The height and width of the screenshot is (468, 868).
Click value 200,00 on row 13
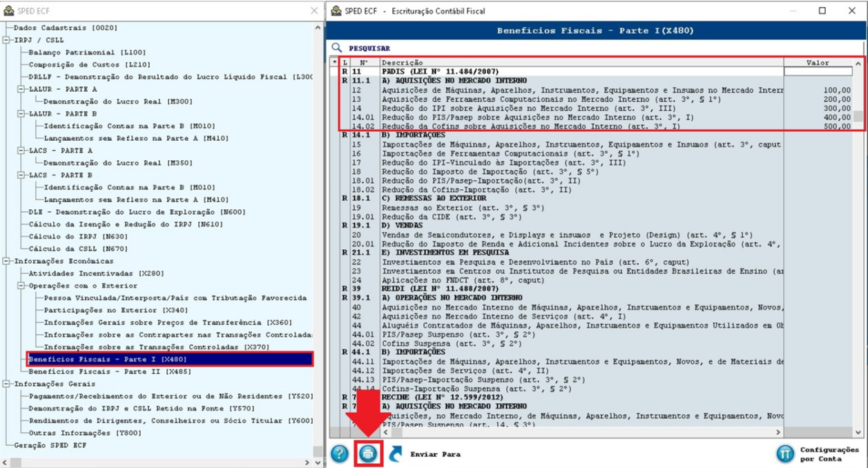[837, 99]
